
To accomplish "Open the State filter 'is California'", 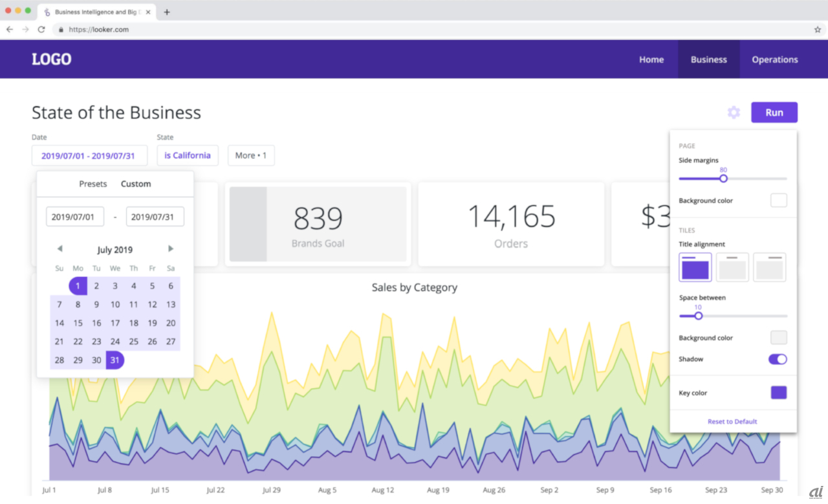I will [x=188, y=155].
